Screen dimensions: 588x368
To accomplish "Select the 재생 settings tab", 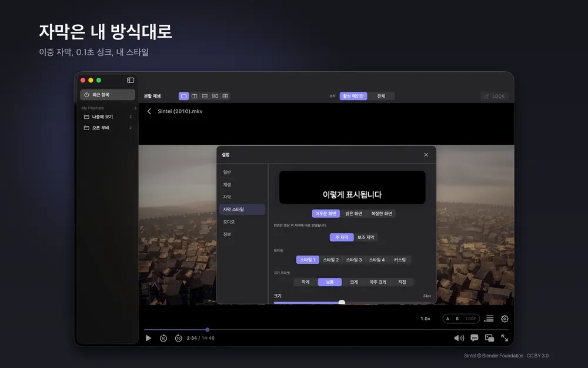I will click(x=242, y=184).
